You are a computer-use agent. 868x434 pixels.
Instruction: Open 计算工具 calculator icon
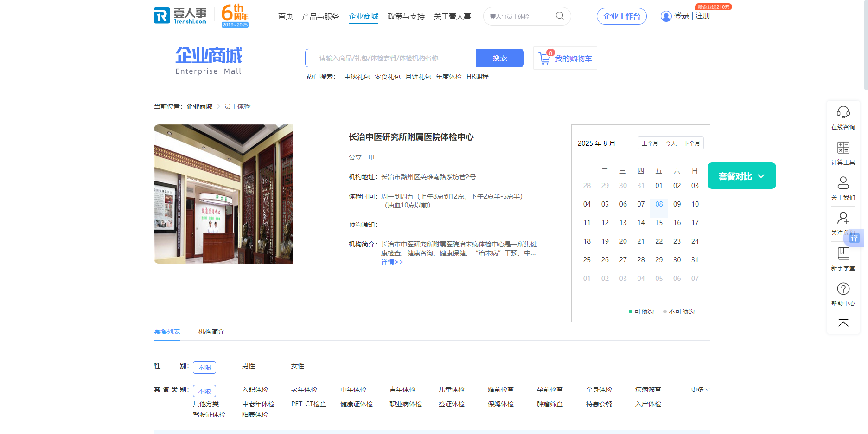[843, 148]
